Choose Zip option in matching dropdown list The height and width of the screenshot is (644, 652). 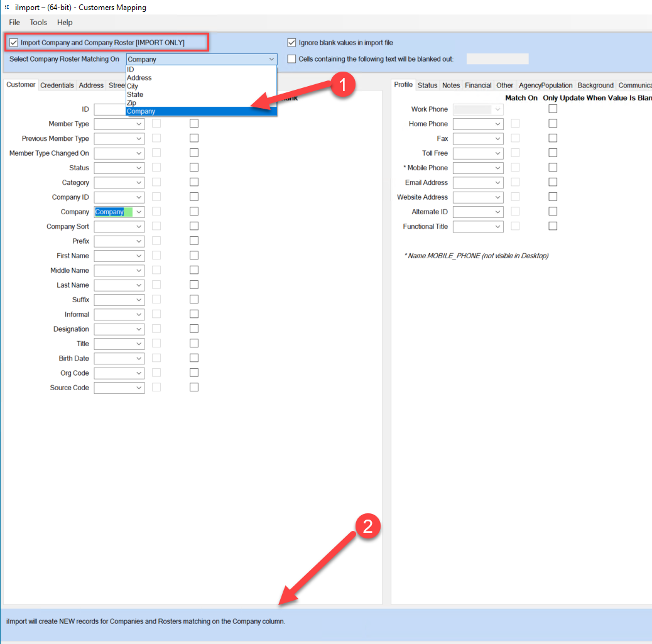coord(131,103)
